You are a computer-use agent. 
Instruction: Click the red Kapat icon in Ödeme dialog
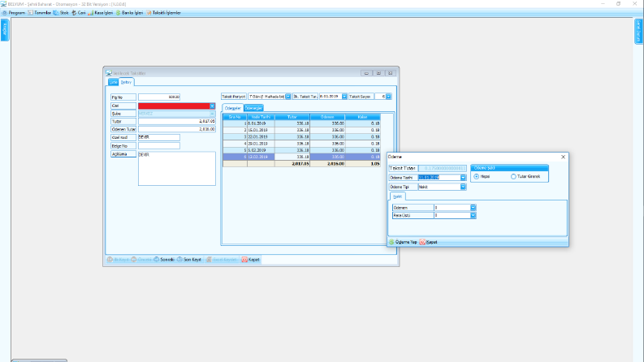tap(422, 242)
